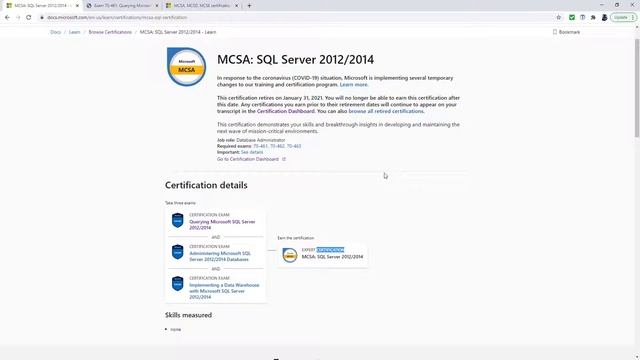This screenshot has width=640, height=360.
Task: Go to Docs in the breadcrumb
Action: click(56, 32)
